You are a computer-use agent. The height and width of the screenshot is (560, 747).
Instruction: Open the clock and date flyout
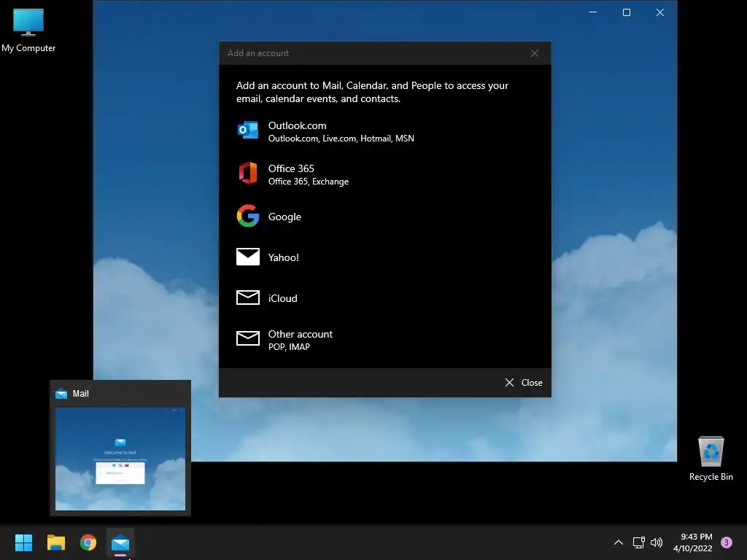point(693,542)
